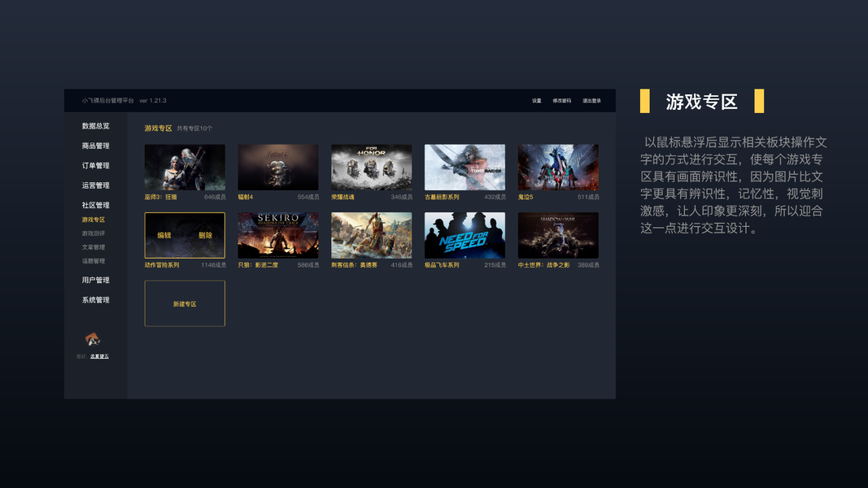The width and height of the screenshot is (868, 488).
Task: Open 系统管理 in the sidebar
Action: click(x=96, y=300)
